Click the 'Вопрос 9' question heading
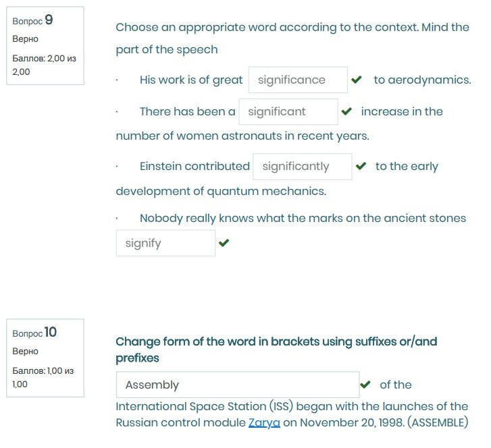The image size is (491, 448). coord(32,21)
